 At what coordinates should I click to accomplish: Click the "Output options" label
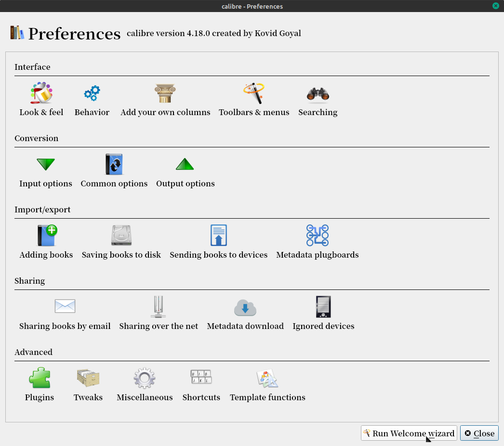pyautogui.click(x=186, y=184)
